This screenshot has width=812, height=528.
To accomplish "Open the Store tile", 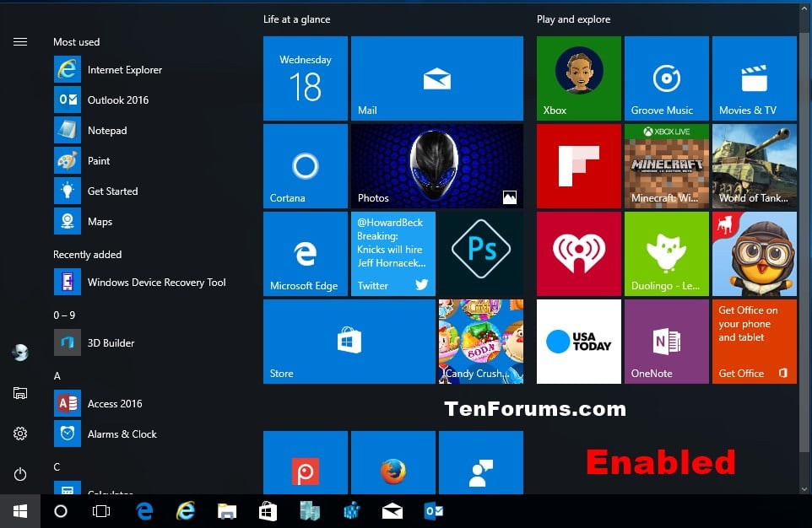I will click(x=349, y=342).
